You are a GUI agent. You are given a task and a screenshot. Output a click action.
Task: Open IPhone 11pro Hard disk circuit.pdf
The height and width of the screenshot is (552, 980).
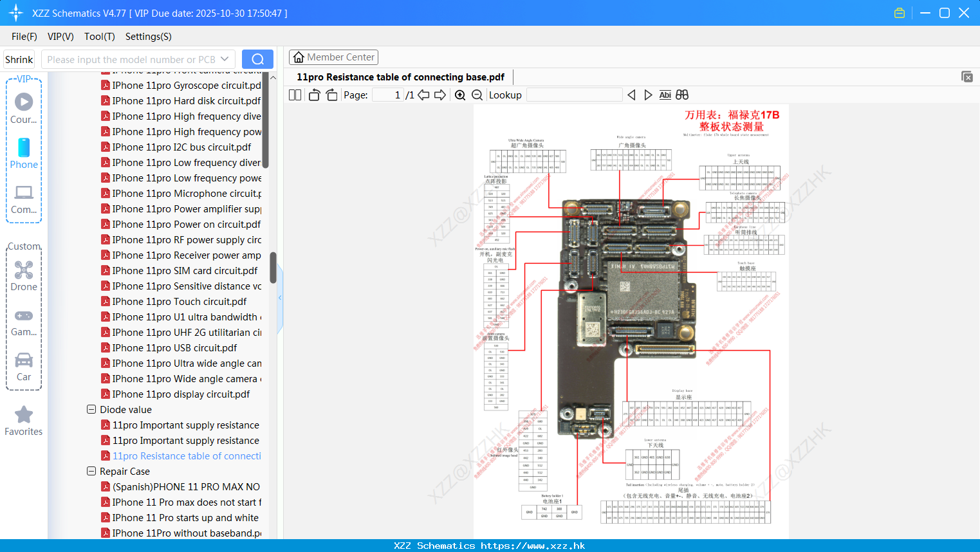click(181, 100)
